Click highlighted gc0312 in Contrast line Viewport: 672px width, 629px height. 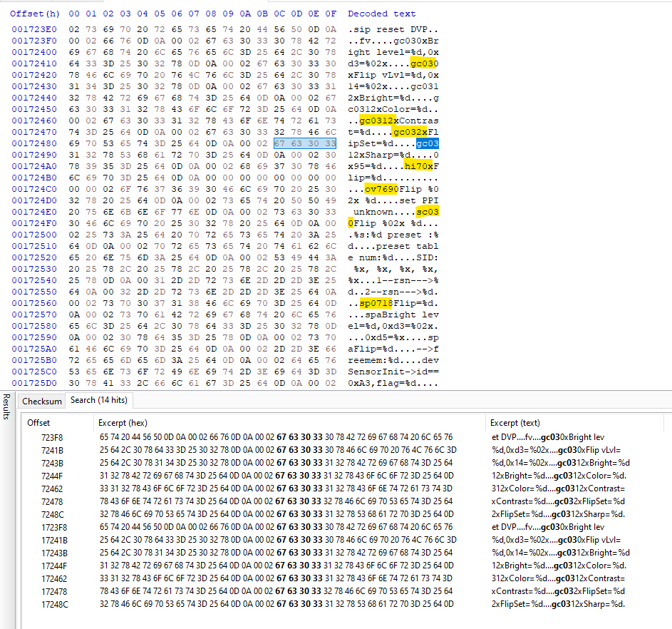[x=379, y=121]
